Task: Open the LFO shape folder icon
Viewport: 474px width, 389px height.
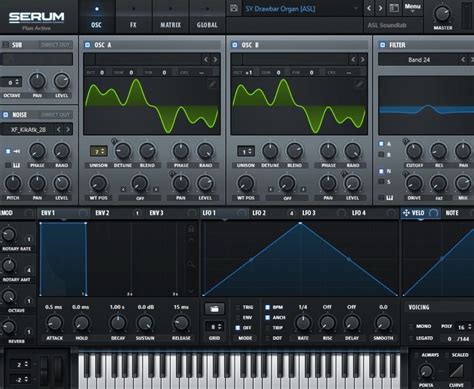Action: [214, 309]
